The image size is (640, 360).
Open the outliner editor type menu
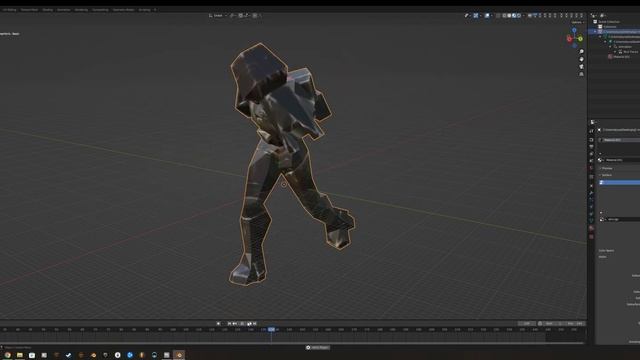(594, 16)
